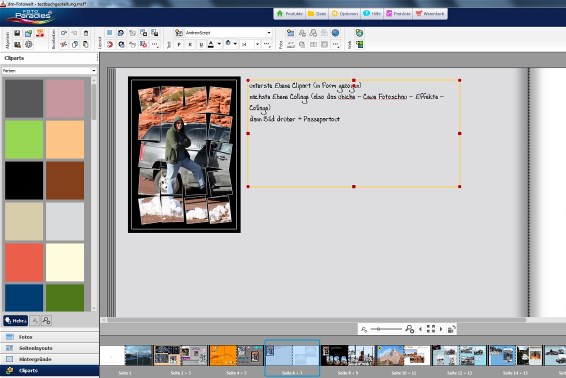566x378 pixels.
Task: Open more layout options ellipsis
Action: coord(155,44)
